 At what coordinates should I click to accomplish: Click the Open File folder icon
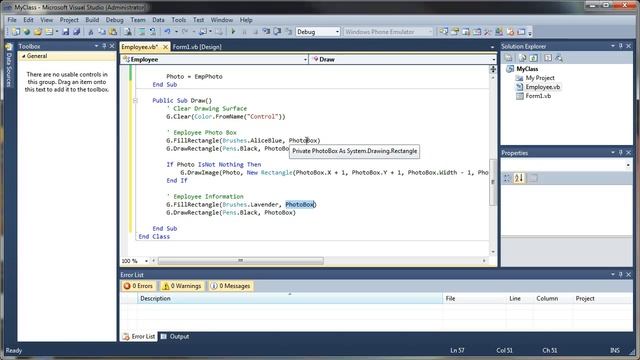(38, 32)
